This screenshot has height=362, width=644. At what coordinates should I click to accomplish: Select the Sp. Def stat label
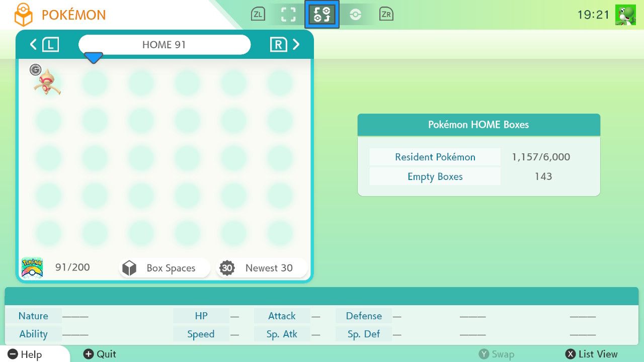tap(364, 334)
